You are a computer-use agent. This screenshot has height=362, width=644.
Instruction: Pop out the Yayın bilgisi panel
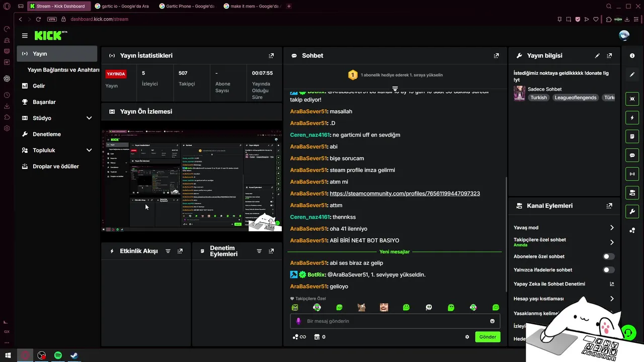click(609, 56)
